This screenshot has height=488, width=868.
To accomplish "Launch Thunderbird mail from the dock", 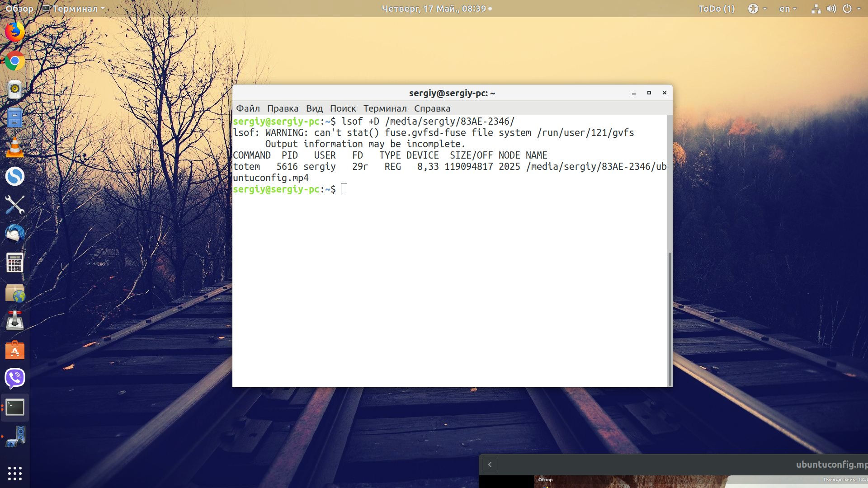I will tap(15, 234).
